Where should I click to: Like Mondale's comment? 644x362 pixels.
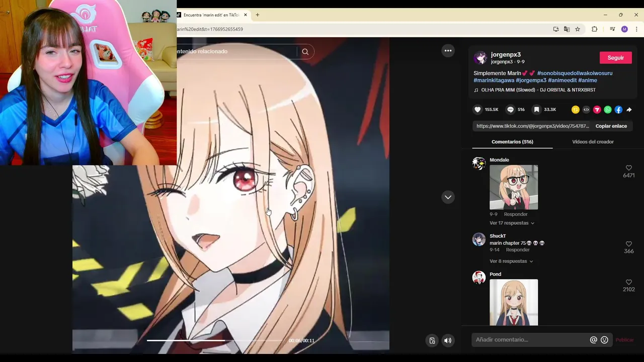629,168
